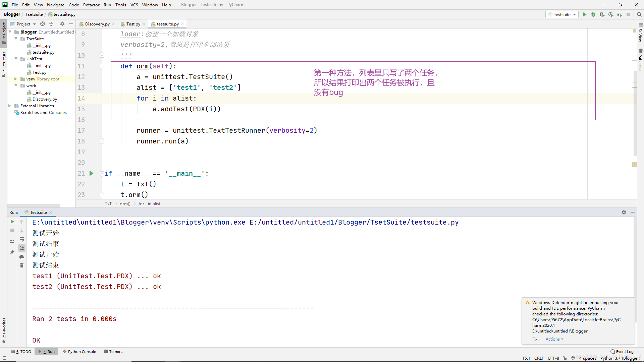
Task: Print the Run console output
Action: coord(22,257)
